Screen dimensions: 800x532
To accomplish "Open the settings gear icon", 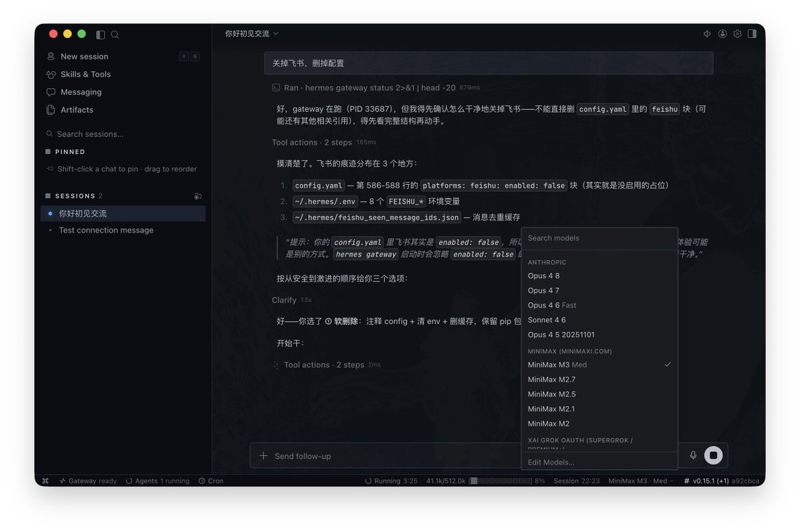I will click(x=737, y=33).
